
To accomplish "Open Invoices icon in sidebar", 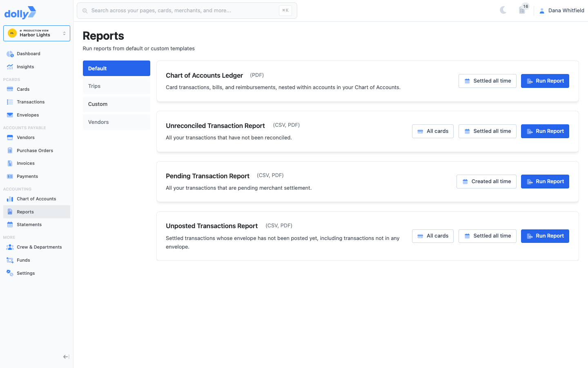I will click(10, 164).
